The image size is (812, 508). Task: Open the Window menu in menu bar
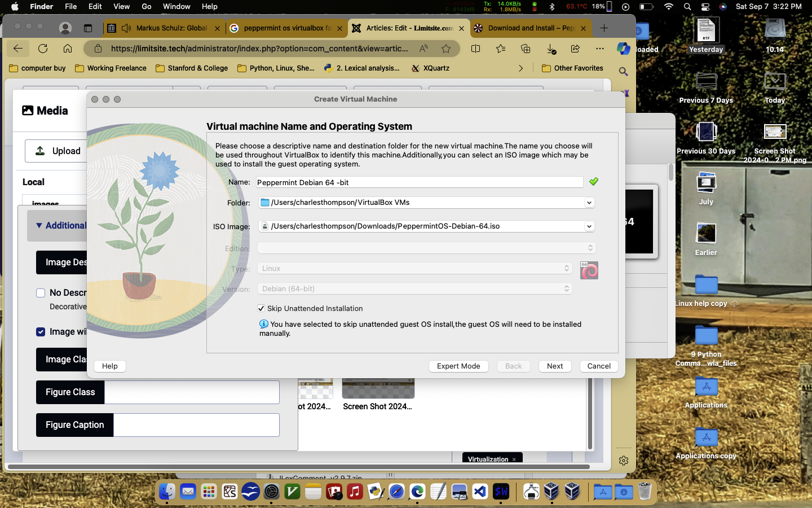coord(176,6)
